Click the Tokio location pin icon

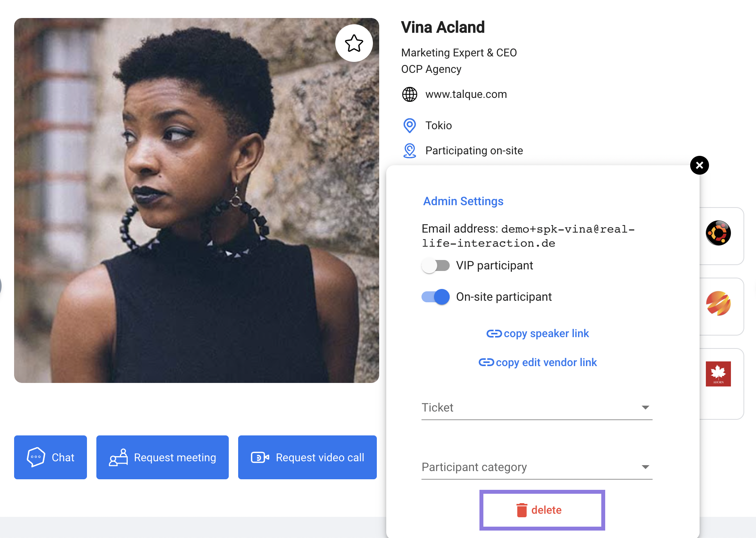point(410,126)
